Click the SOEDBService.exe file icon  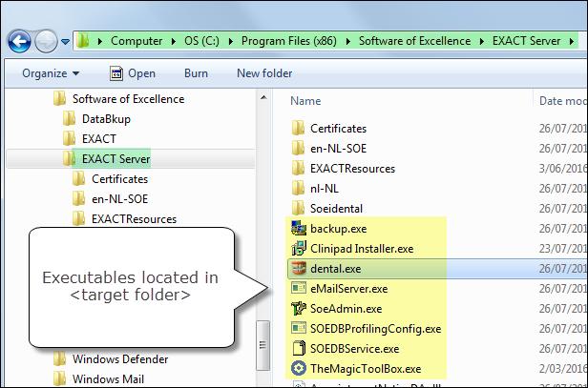pos(299,348)
